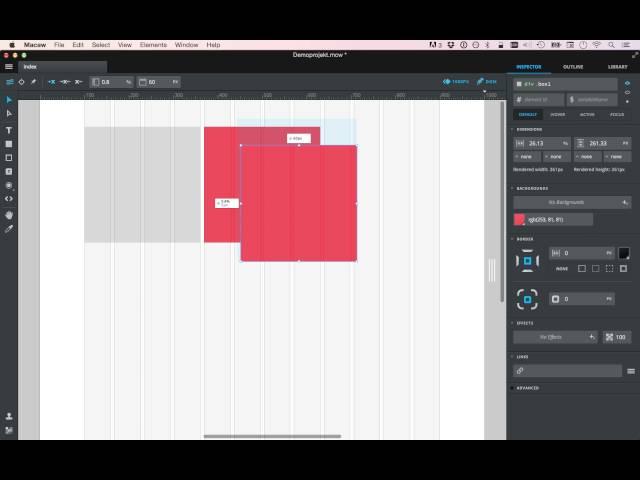The image size is (640, 480).
Task: Select the direct selection arrow tool
Action: 9,113
